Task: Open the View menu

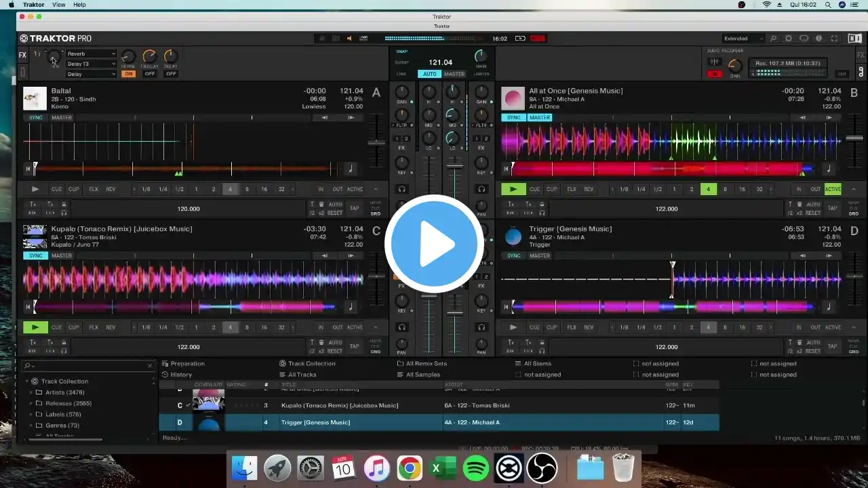Action: coord(59,5)
